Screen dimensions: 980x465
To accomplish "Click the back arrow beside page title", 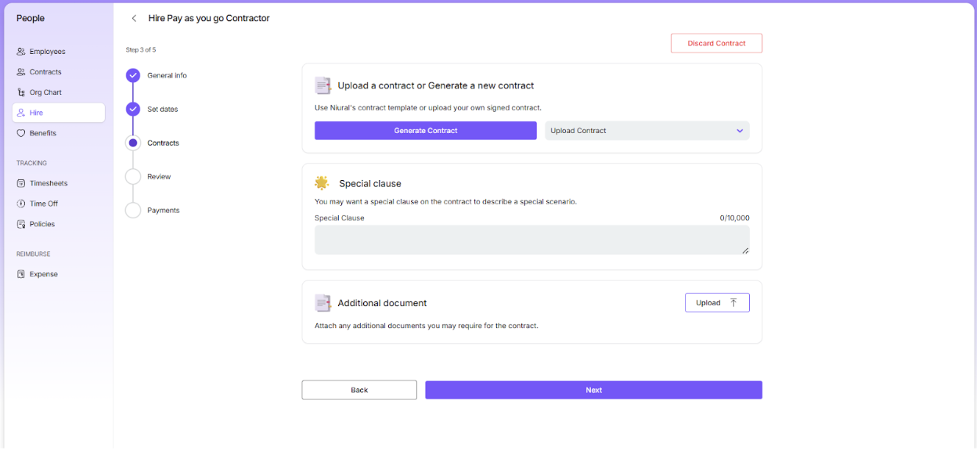I will [134, 18].
